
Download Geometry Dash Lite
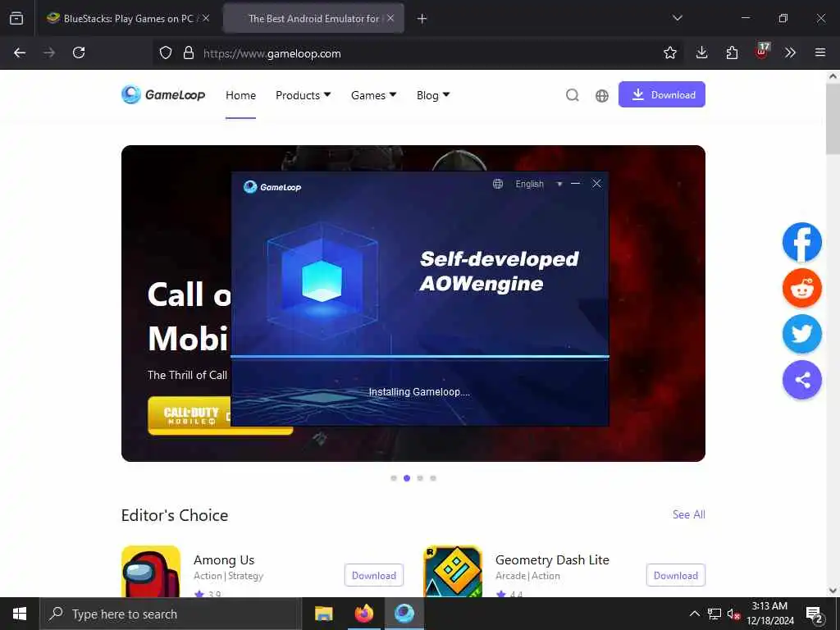coord(676,575)
